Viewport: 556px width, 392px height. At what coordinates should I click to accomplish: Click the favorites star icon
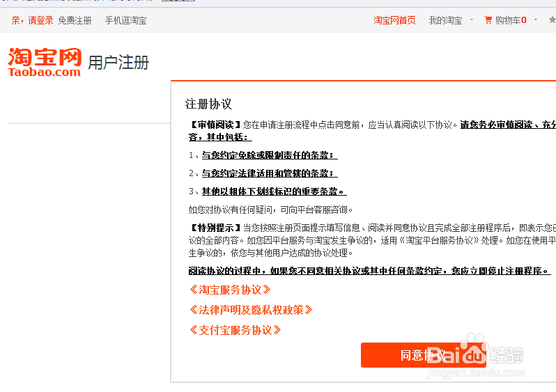tap(552, 20)
